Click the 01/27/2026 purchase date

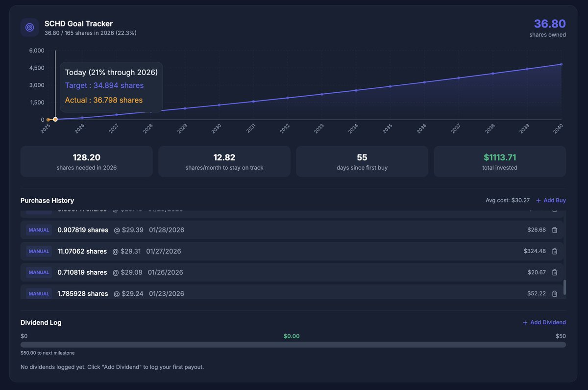[164, 251]
